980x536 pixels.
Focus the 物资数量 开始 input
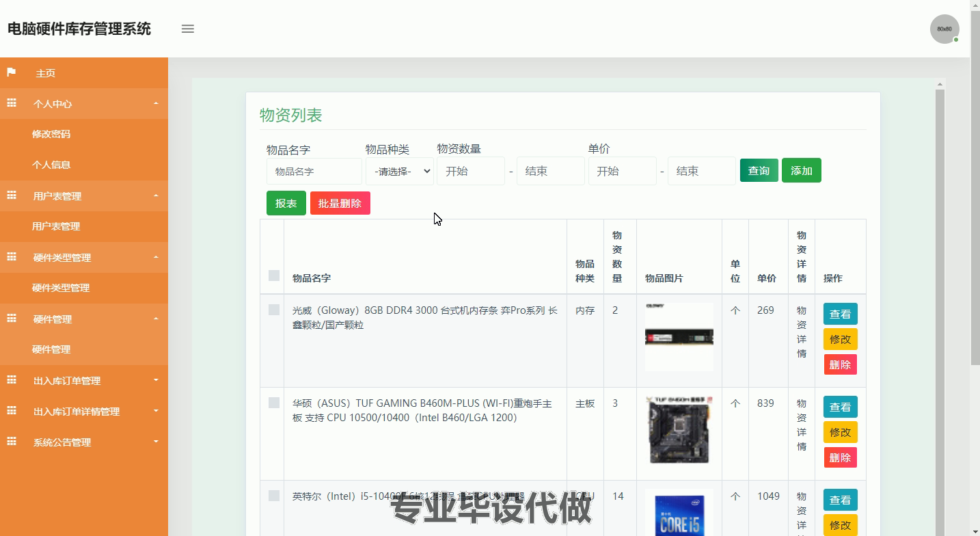(x=471, y=171)
